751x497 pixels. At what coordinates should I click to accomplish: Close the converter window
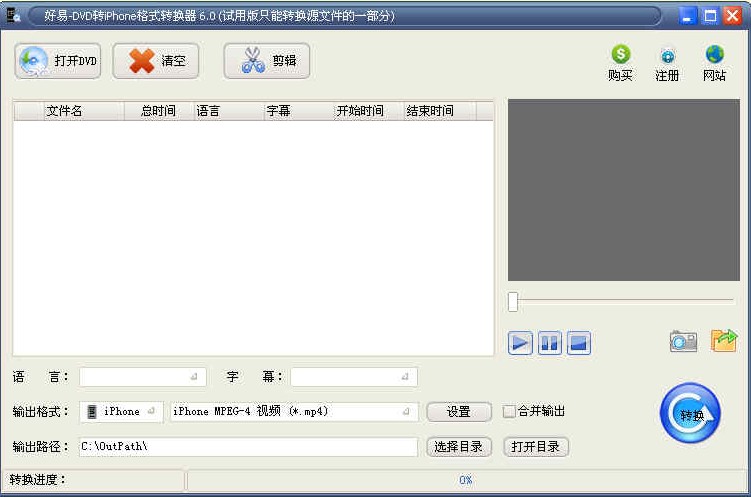click(733, 16)
